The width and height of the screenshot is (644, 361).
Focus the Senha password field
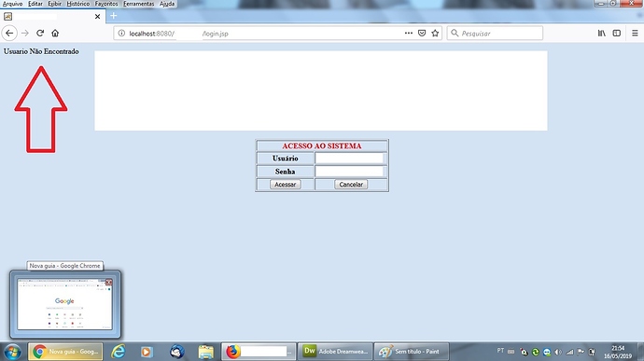tap(349, 172)
